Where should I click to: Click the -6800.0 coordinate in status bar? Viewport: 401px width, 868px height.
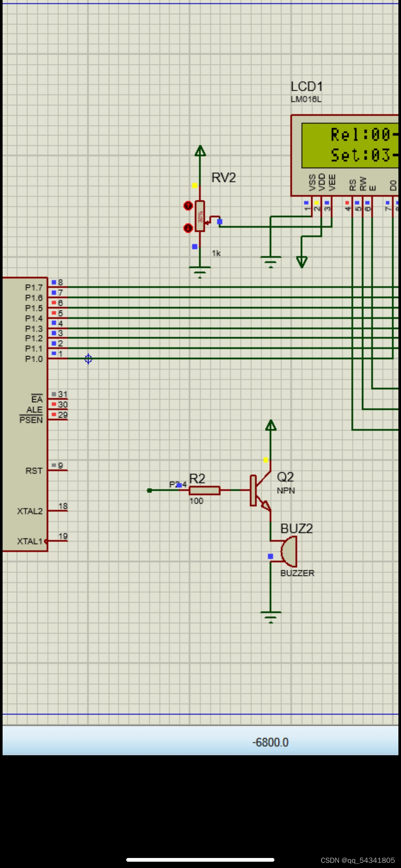click(x=270, y=742)
